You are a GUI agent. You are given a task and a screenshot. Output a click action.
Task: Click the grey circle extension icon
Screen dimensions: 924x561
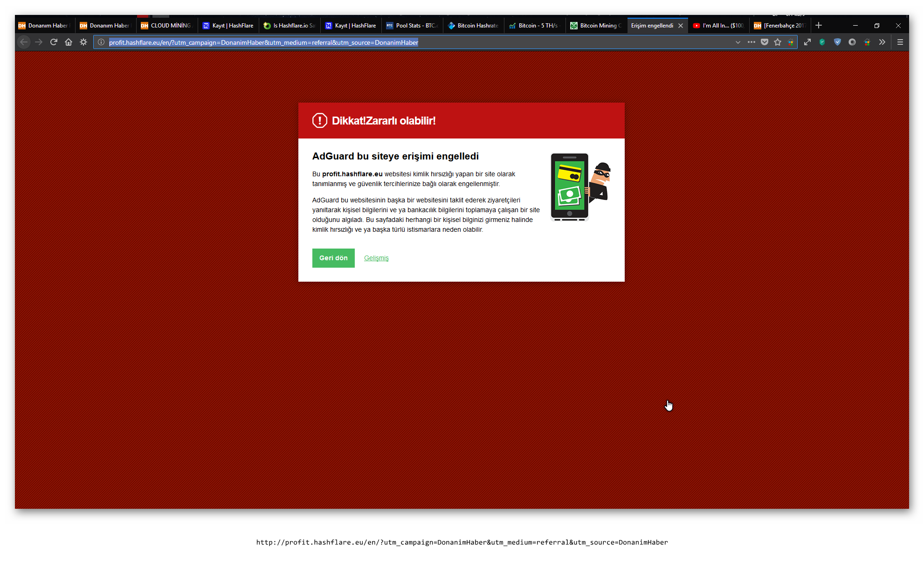852,42
